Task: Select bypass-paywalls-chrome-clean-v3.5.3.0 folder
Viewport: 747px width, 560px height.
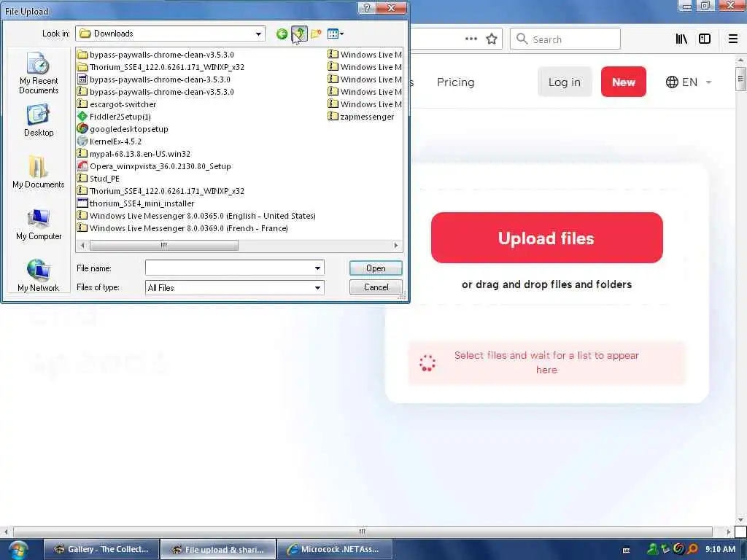Action: pos(155,54)
